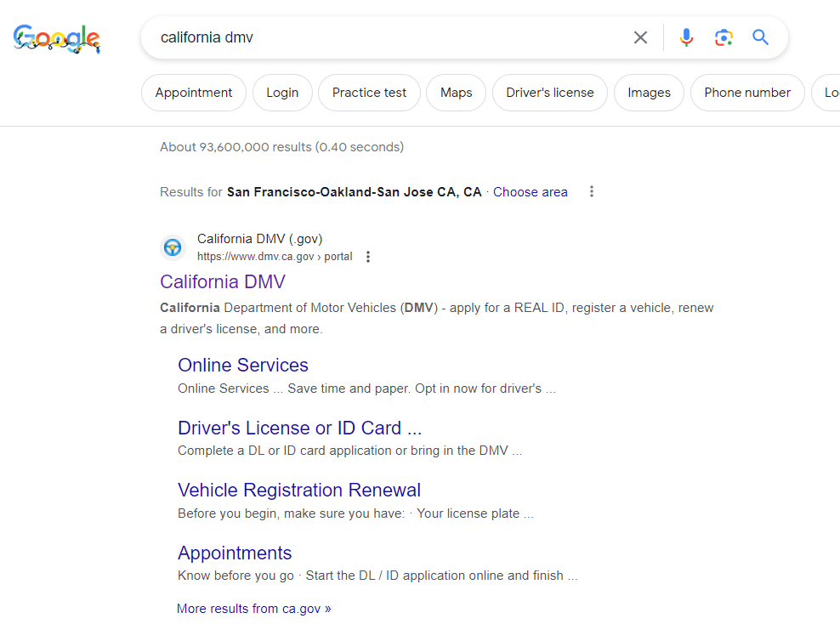This screenshot has width=840, height=624.
Task: Select the Driver's license filter chip
Action: (550, 93)
